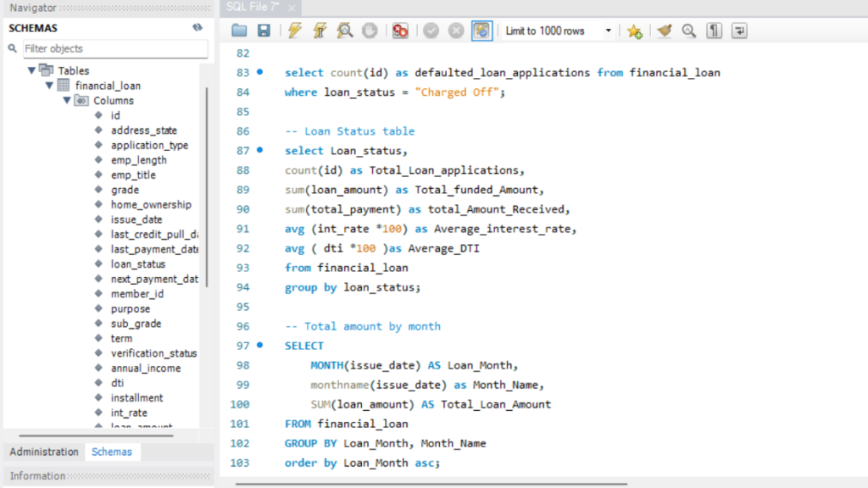Collapse the Columns folder node

click(66, 100)
